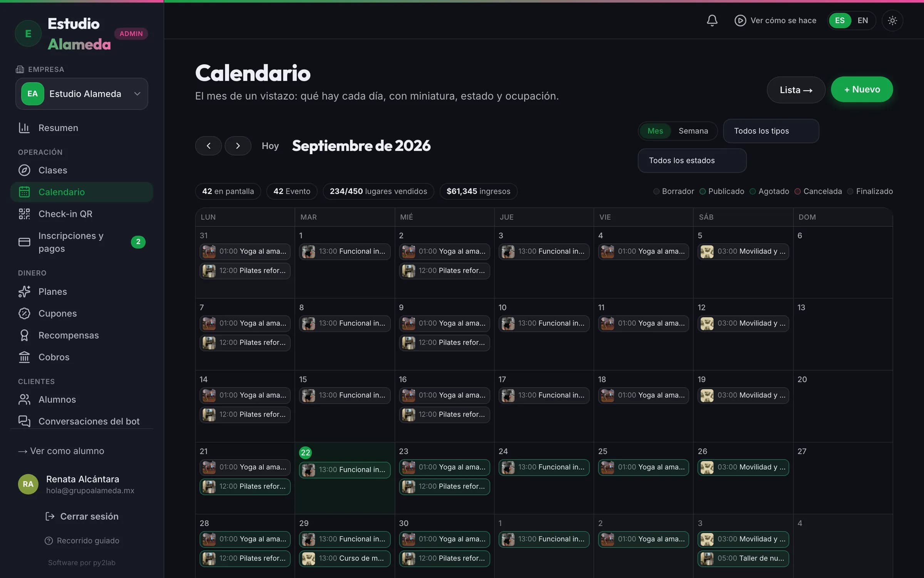The width and height of the screenshot is (924, 578).
Task: Click the play icon beside Ver cómo se hace
Action: [x=740, y=20]
